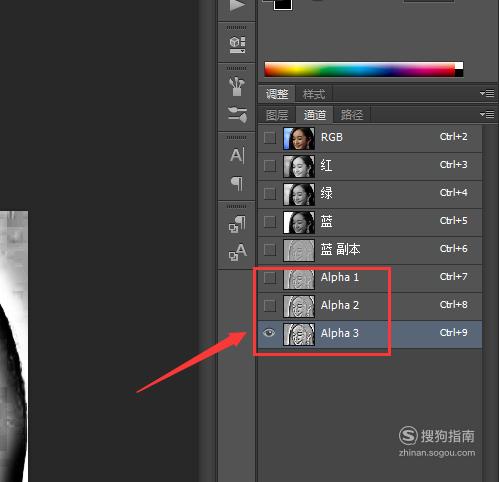This screenshot has width=499, height=482.
Task: Open the Character Styles panel icon
Action: (237, 252)
